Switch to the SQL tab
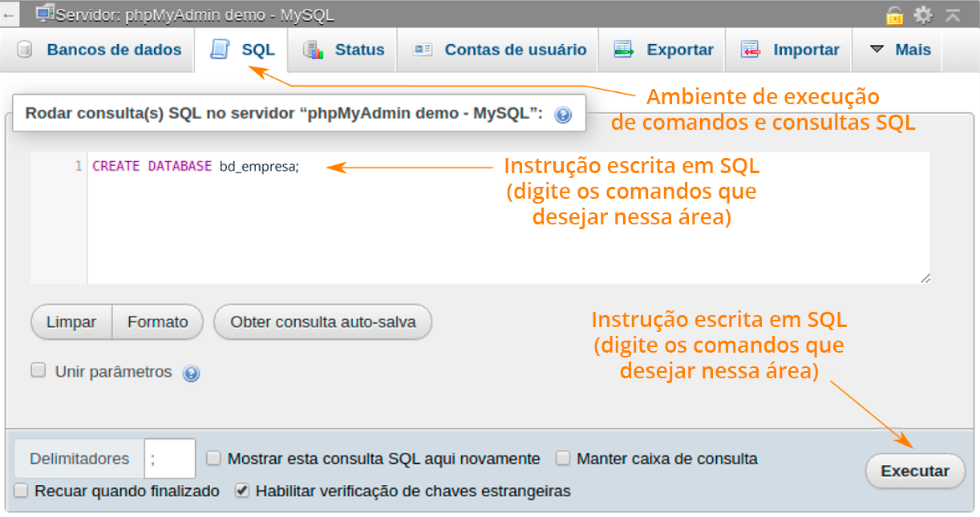This screenshot has width=980, height=517. (x=241, y=50)
